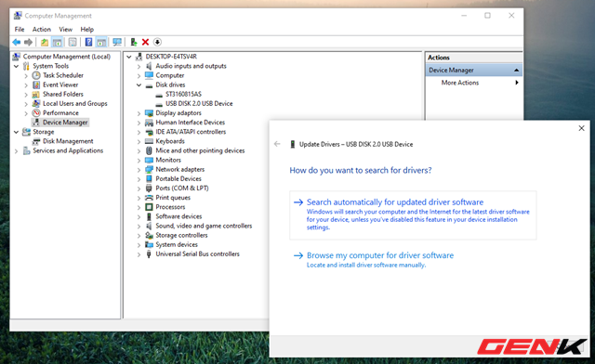Screen dimensions: 595x364
Task: Toggle the Show/Hide Console Tree icon
Action: [58, 42]
